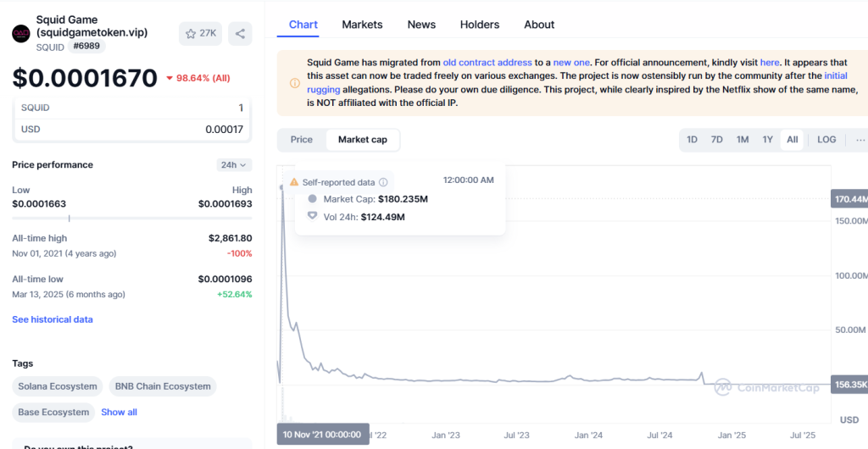Click the Low $0.0001663 value
Screen dimensions: 868x449
click(x=39, y=203)
